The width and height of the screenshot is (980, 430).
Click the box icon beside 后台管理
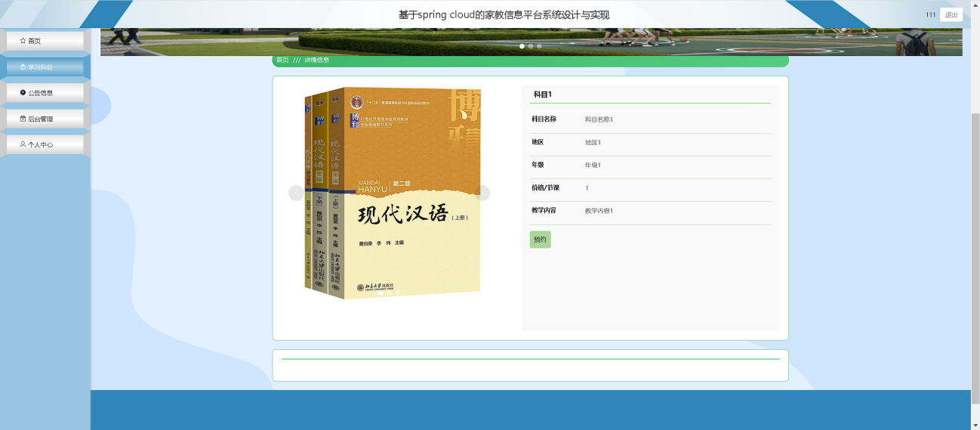coord(23,119)
